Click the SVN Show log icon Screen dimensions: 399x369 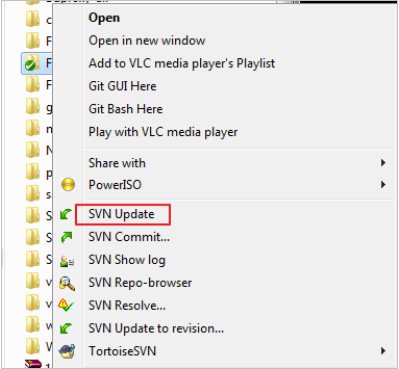click(67, 260)
